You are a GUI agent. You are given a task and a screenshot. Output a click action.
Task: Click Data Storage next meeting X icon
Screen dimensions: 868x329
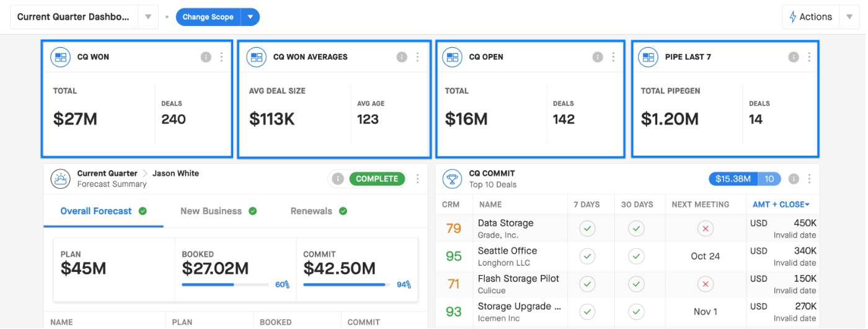pos(705,228)
